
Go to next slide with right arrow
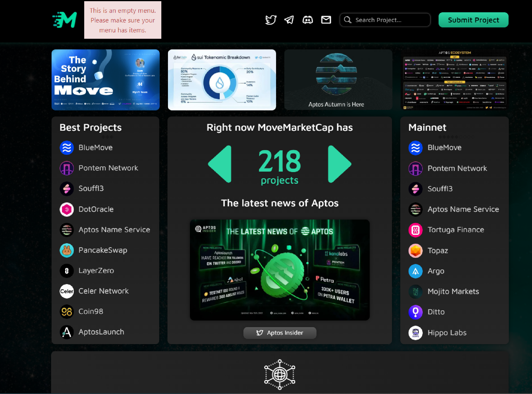pyautogui.click(x=339, y=164)
